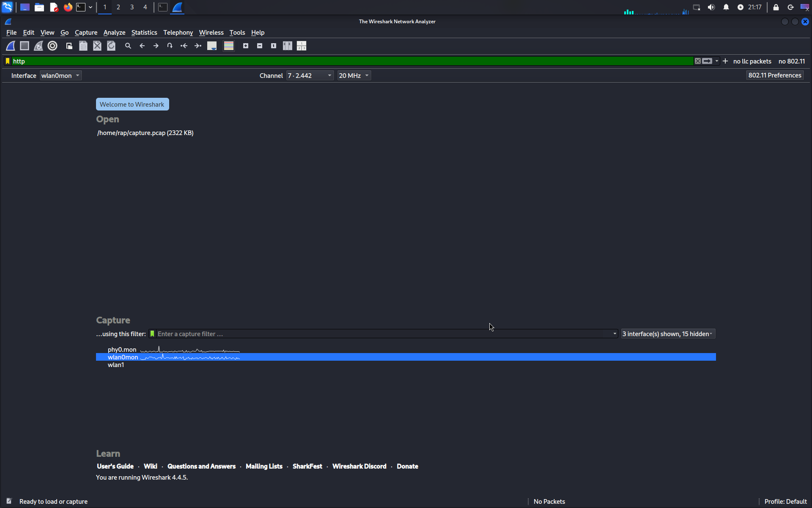This screenshot has width=812, height=508.
Task: Open the Channel 7 · 2.442 dropdown
Action: (x=310, y=75)
